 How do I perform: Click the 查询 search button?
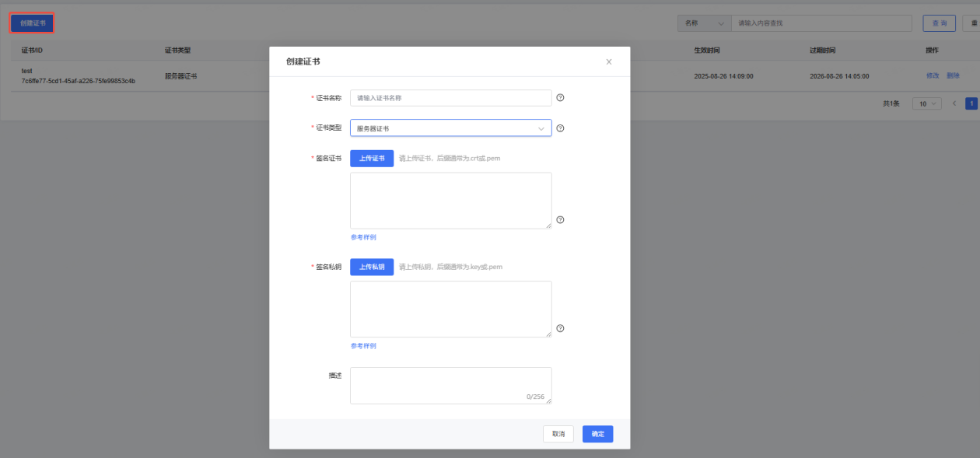click(x=939, y=23)
